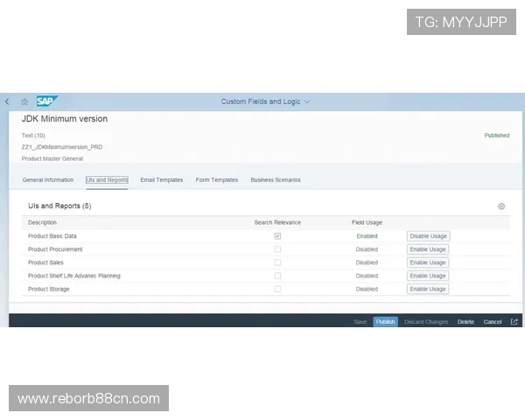Click Cancel in the footer toolbar
Viewport: 525px width, 420px height.
pyautogui.click(x=493, y=322)
